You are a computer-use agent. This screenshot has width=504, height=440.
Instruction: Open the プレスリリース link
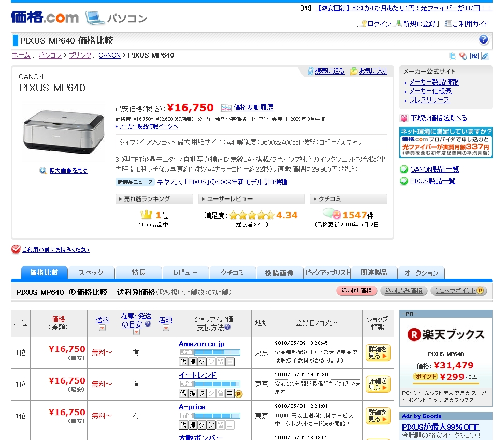[x=429, y=100]
